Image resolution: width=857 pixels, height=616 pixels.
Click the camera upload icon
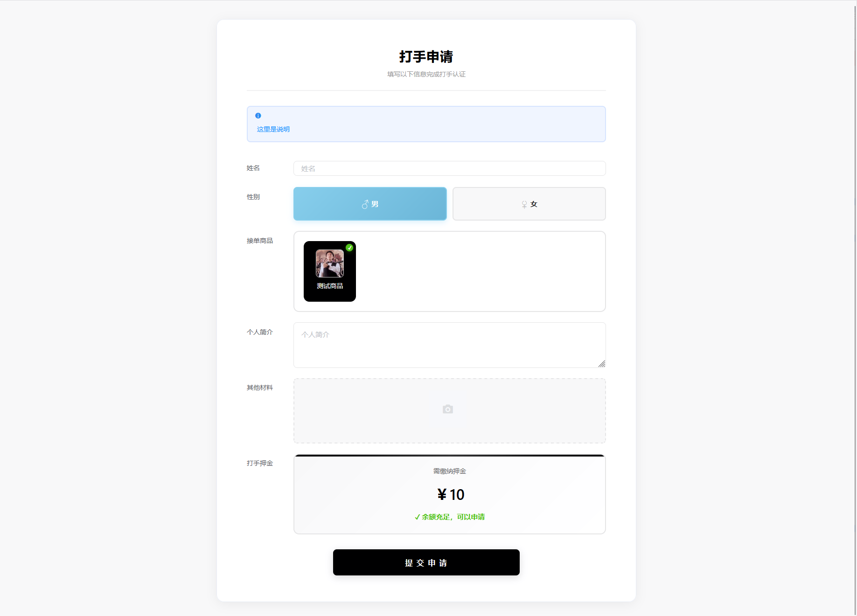(x=448, y=409)
